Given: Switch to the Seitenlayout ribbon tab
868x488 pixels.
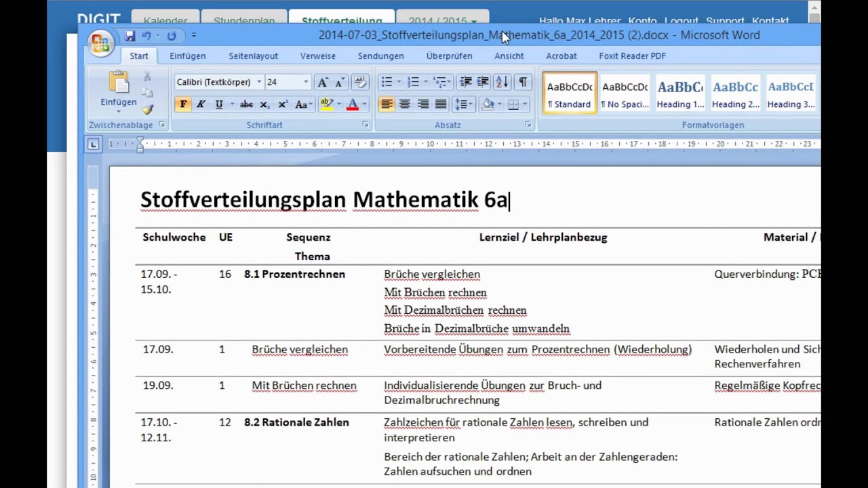Looking at the screenshot, I should click(253, 56).
